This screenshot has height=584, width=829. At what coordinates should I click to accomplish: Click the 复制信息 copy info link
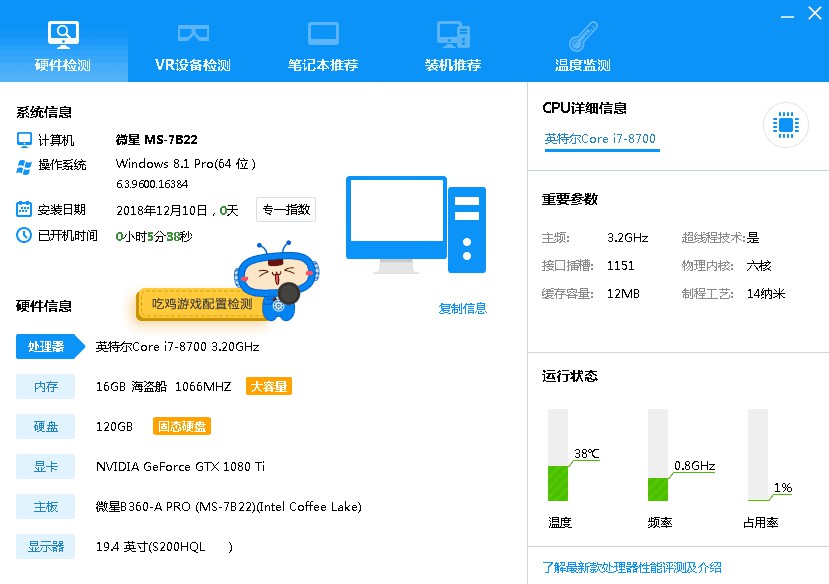(x=463, y=308)
